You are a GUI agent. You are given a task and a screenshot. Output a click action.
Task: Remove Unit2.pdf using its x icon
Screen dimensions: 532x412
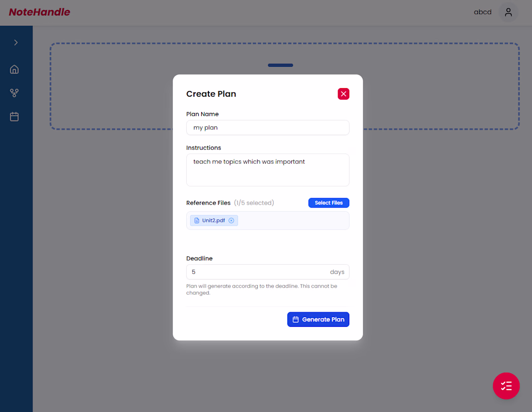pyautogui.click(x=231, y=220)
